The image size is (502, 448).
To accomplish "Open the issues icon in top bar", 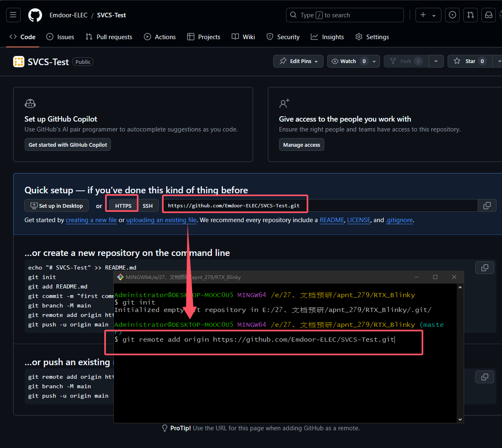I will (x=452, y=15).
